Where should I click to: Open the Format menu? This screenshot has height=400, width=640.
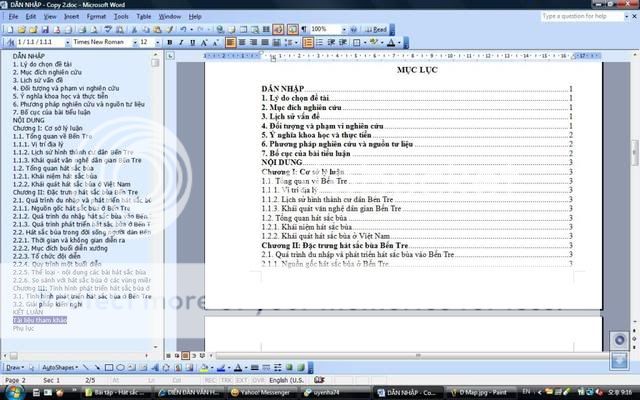tap(96, 16)
